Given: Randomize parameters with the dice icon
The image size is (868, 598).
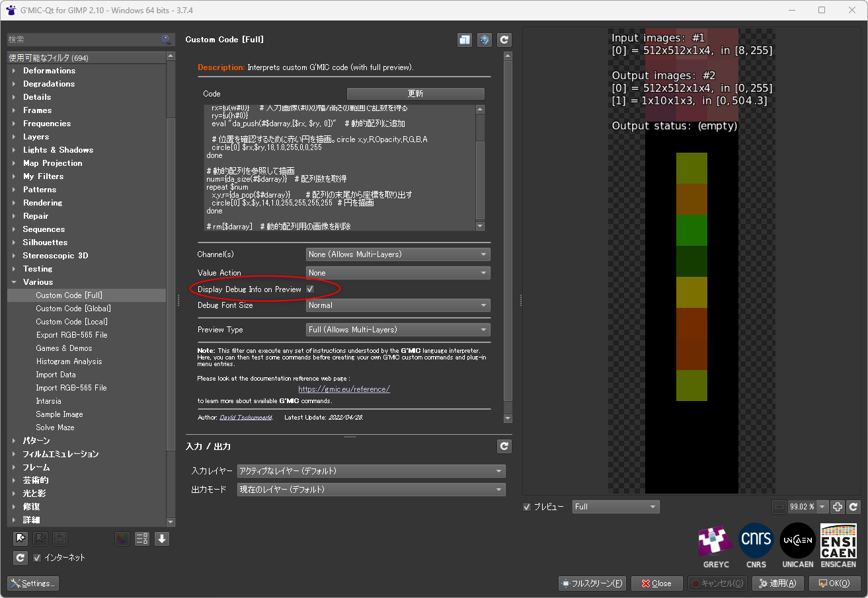Looking at the screenshot, I should pos(485,40).
